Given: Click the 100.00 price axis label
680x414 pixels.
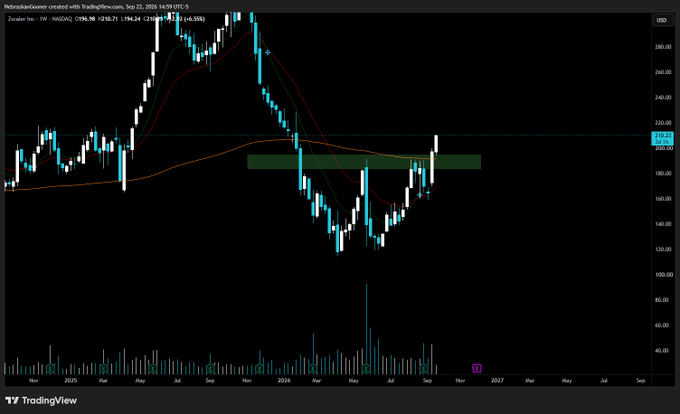Looking at the screenshot, I should [664, 275].
